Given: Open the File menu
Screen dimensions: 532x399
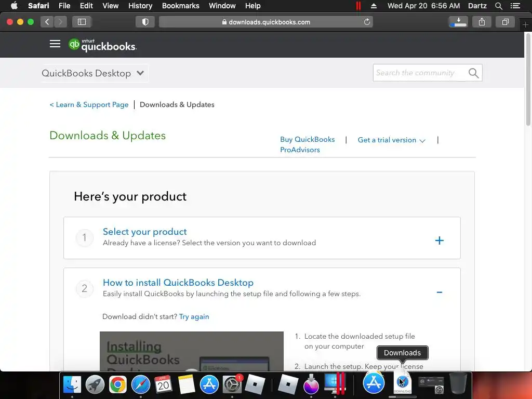Looking at the screenshot, I should click(x=64, y=6).
